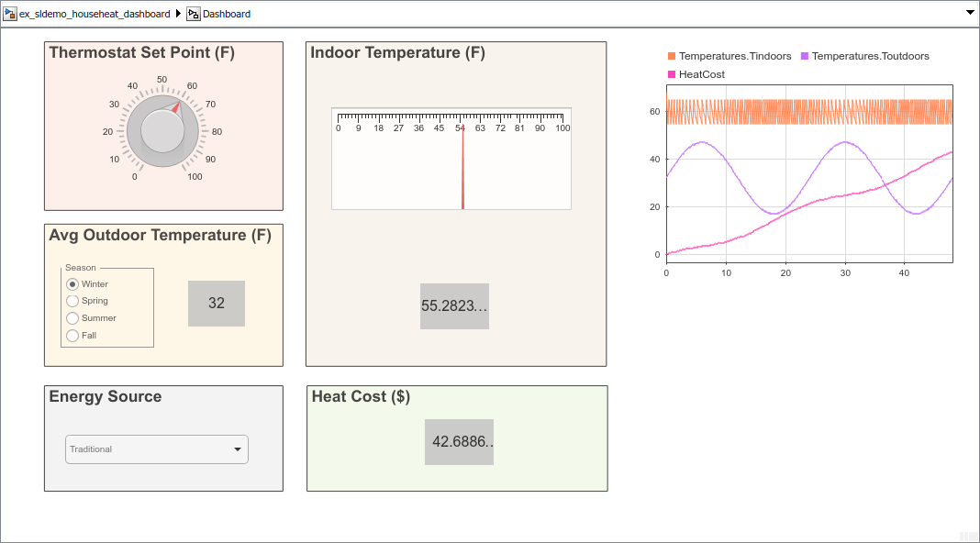Click the Heat Cost value display

pos(459,441)
